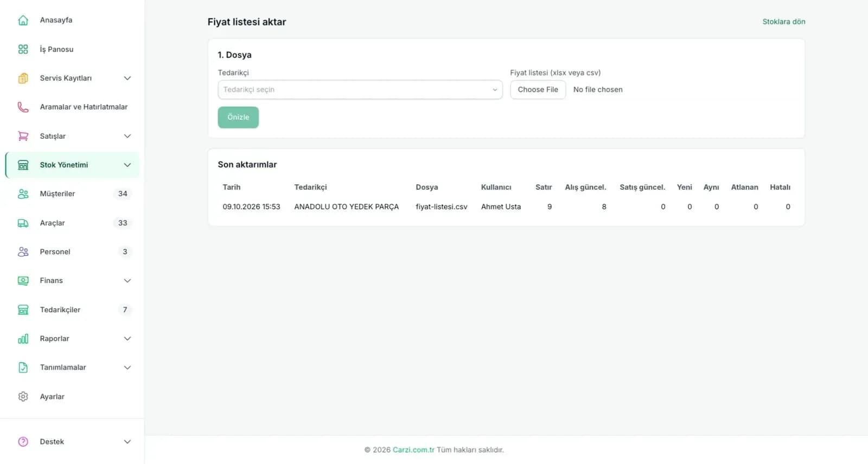Expand the Satışlar chevron
Screen dimensions: 868x464
tap(127, 136)
